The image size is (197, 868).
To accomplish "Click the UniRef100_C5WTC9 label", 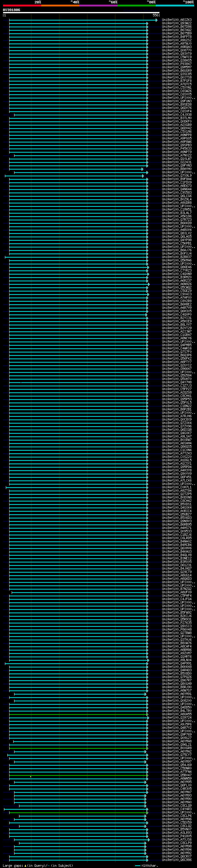I will (x=177, y=57).
